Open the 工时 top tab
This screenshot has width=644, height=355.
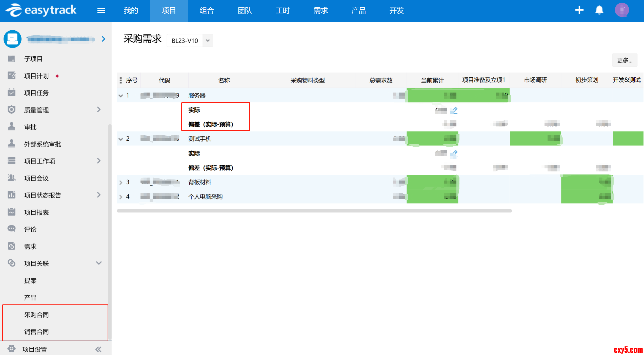283,11
